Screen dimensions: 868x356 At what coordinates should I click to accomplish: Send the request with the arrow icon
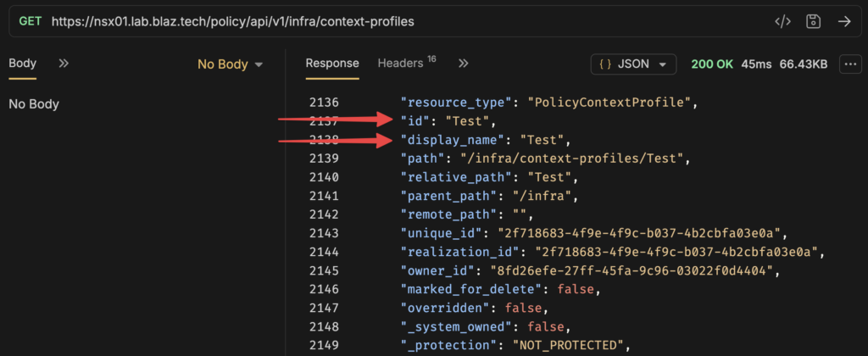coord(843,21)
